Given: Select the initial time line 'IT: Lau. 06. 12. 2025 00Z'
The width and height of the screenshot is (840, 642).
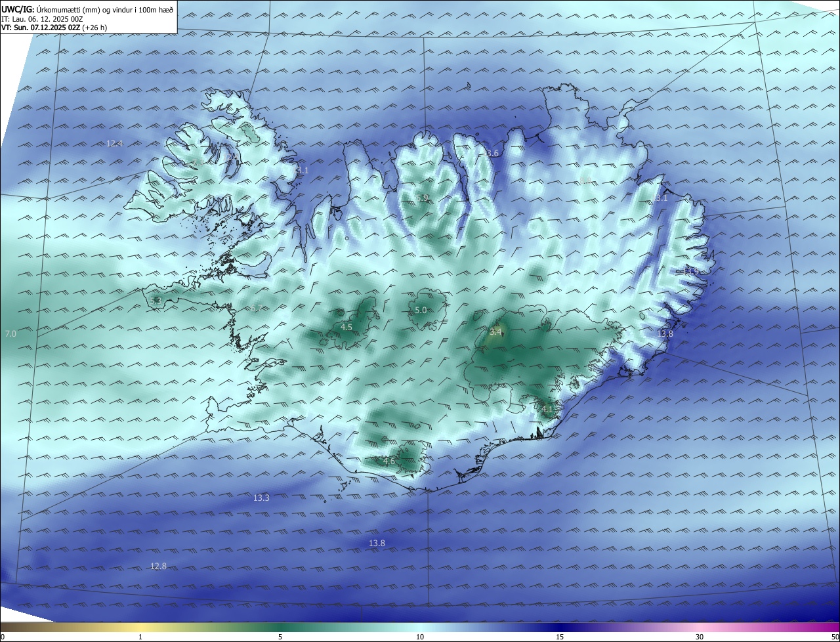Looking at the screenshot, I should (42, 19).
